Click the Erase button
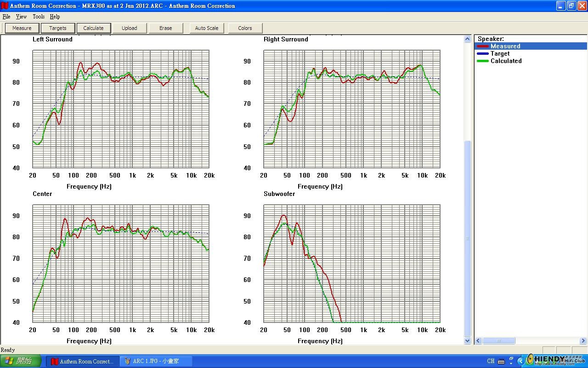This screenshot has height=368, width=588. click(x=166, y=28)
